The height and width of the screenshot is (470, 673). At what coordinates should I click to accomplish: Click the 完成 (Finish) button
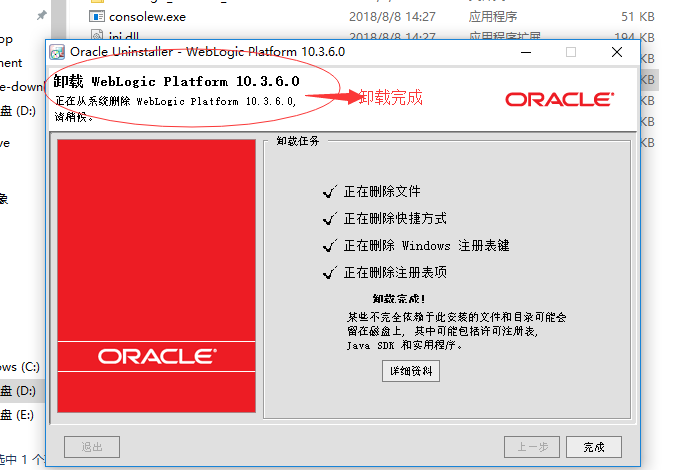tap(594, 447)
